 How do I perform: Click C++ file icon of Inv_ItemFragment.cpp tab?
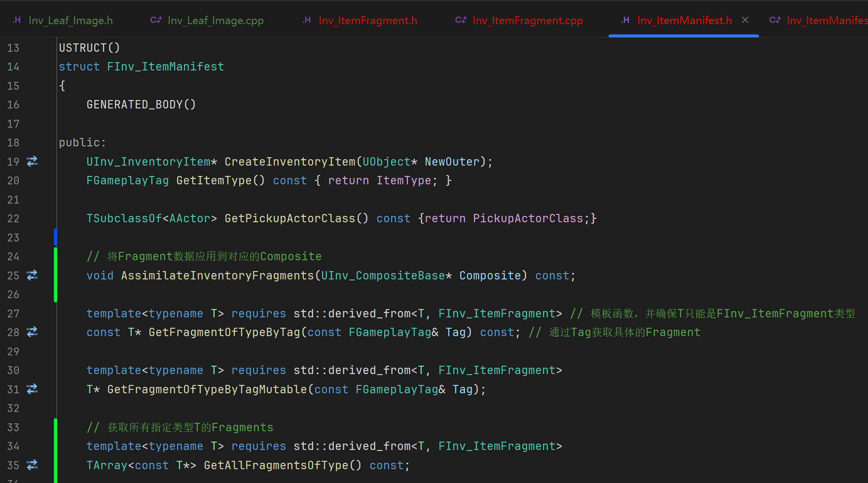(x=461, y=20)
